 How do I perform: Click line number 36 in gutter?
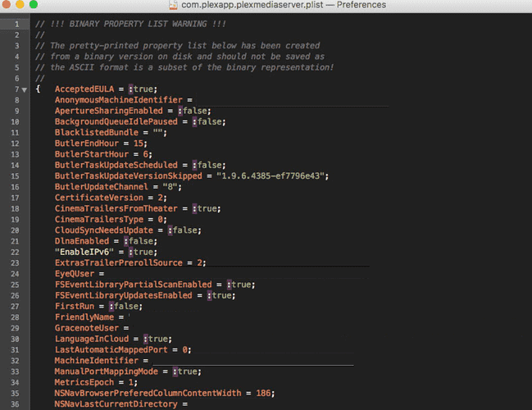pos(15,404)
